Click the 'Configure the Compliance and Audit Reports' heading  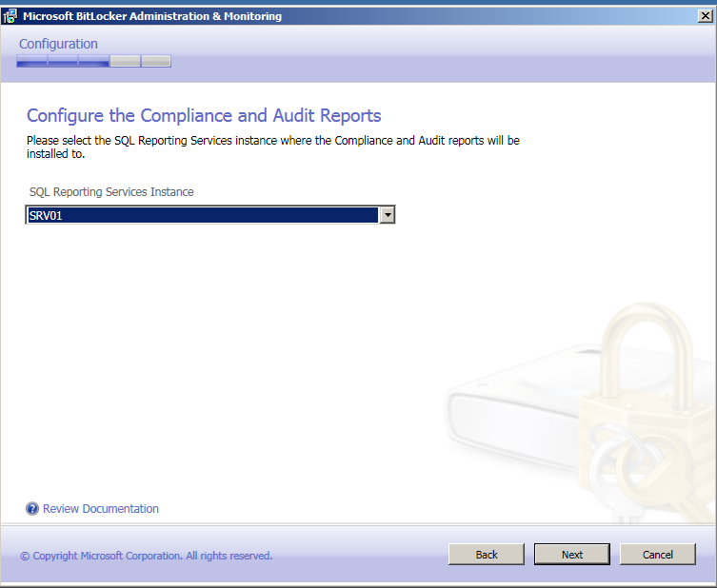click(x=204, y=115)
